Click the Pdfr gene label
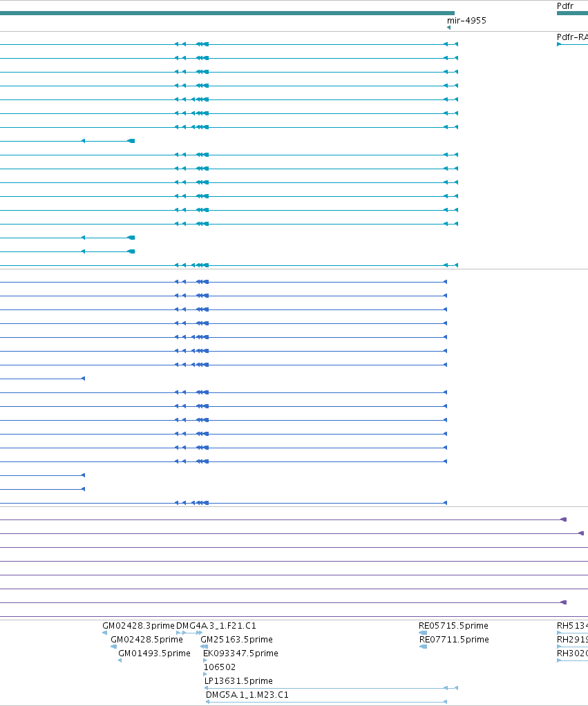The width and height of the screenshot is (588, 706). (565, 6)
